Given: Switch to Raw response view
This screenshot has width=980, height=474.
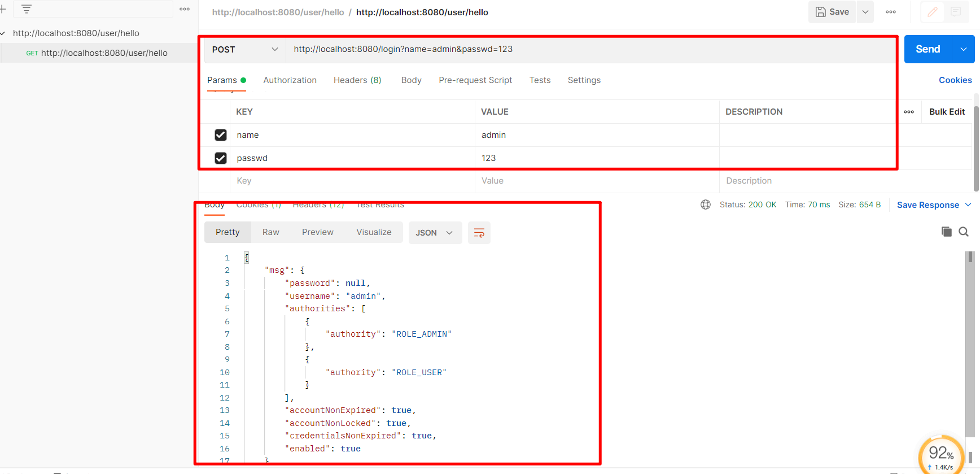Looking at the screenshot, I should [x=271, y=232].
